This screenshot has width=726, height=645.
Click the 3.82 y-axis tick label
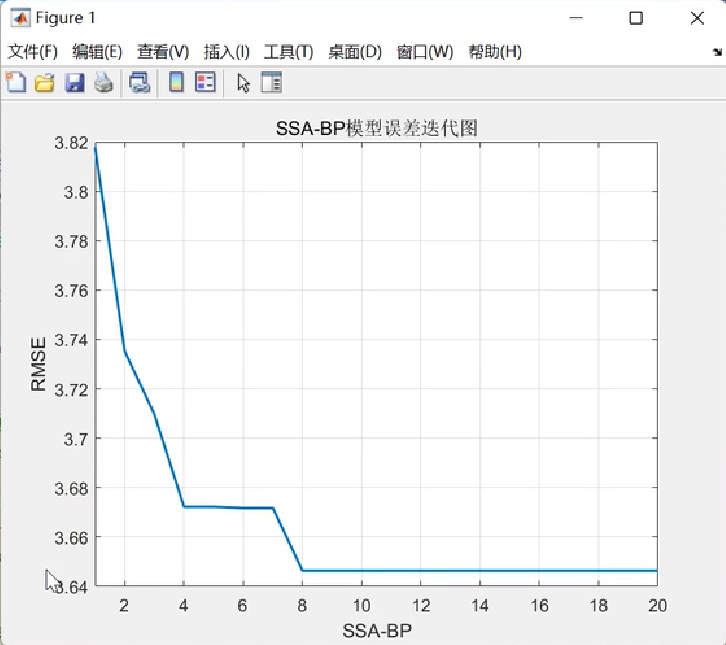click(x=71, y=143)
